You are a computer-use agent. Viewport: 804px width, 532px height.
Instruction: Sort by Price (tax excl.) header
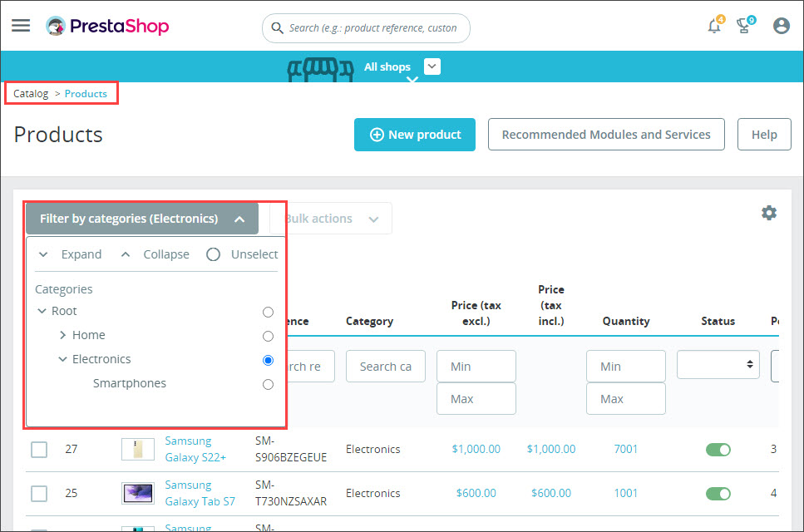[x=476, y=313]
